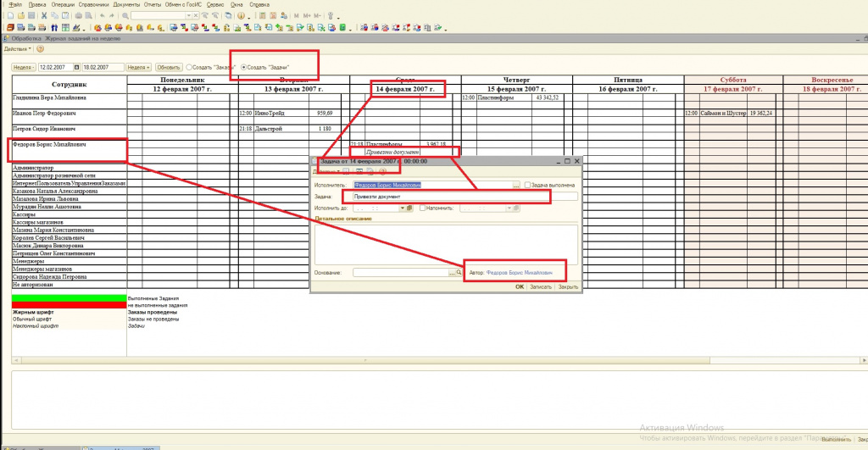Click the Find magnifier icon in top toolbar
Viewport: 868px width, 450px height.
tap(125, 15)
